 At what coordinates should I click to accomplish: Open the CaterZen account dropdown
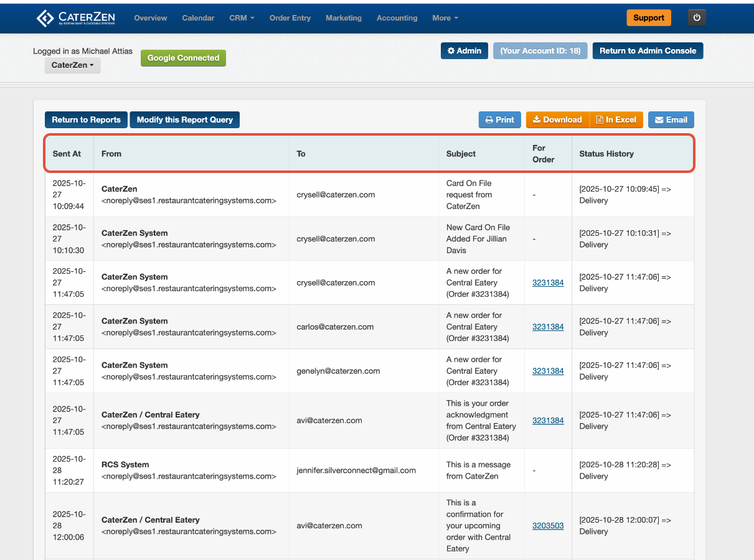pyautogui.click(x=72, y=65)
